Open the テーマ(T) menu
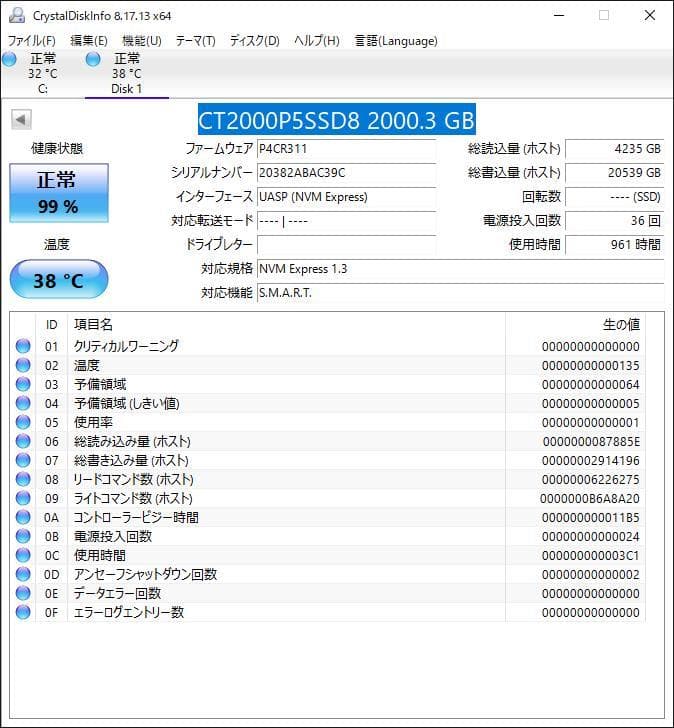Screen dimensions: 674x728 195,41
